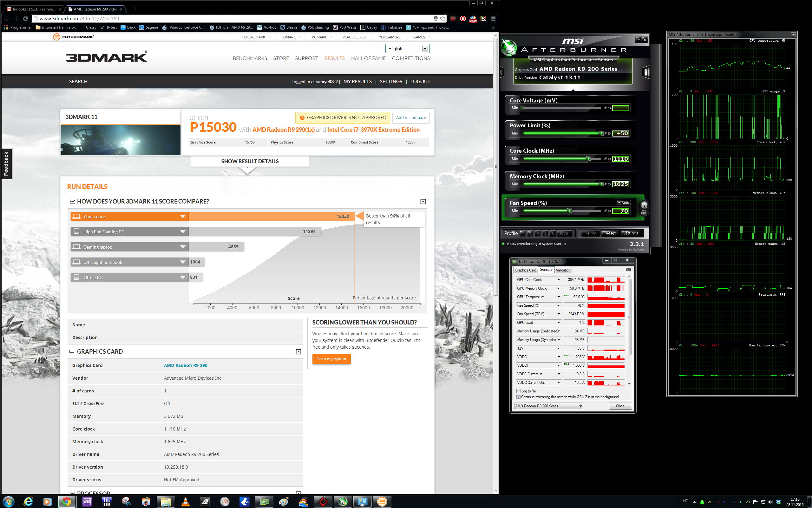
Task: Open the AdBlock stop-hand extension
Action: tap(463, 19)
